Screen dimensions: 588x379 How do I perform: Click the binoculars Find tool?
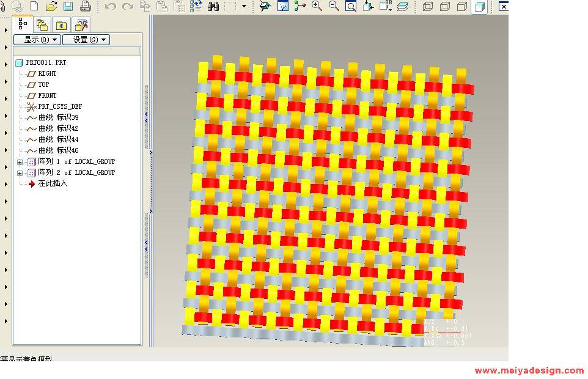click(213, 7)
